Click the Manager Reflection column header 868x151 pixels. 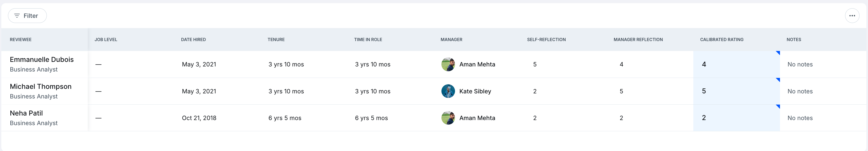tap(638, 39)
